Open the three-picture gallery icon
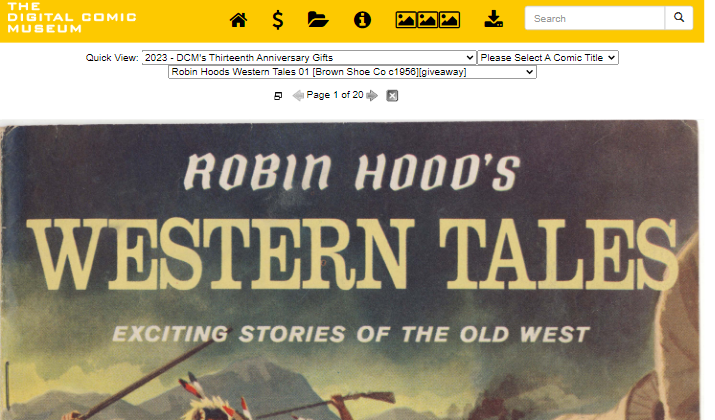This screenshot has height=420, width=715. click(x=427, y=20)
